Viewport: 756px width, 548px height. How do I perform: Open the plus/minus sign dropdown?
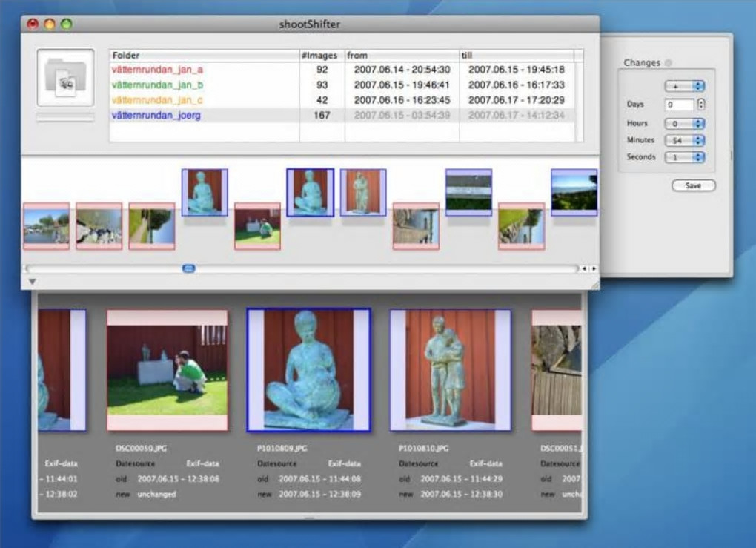point(685,86)
